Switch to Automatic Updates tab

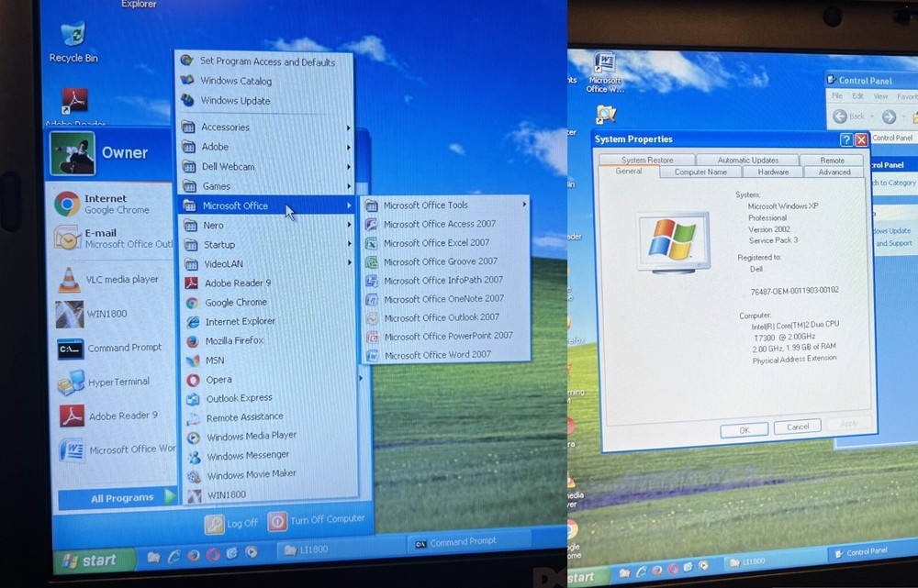pyautogui.click(x=747, y=160)
